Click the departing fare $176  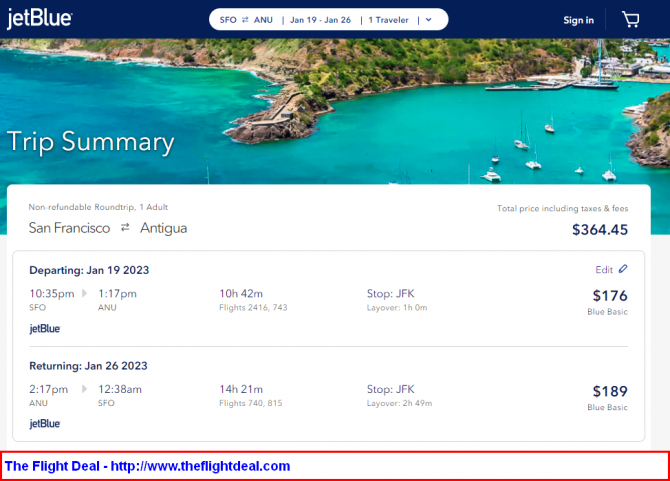[610, 296]
